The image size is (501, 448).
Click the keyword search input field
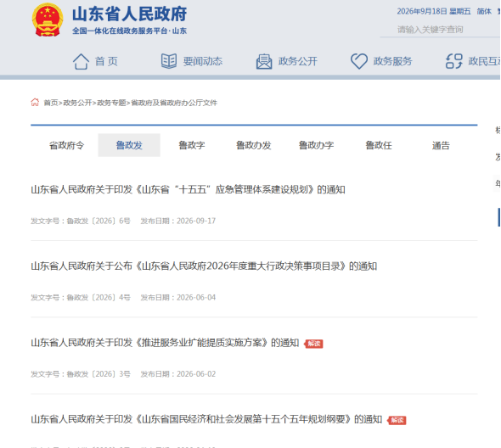point(441,30)
